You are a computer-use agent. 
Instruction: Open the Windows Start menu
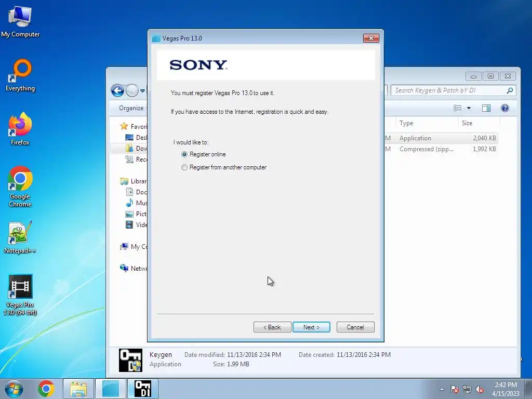point(14,389)
